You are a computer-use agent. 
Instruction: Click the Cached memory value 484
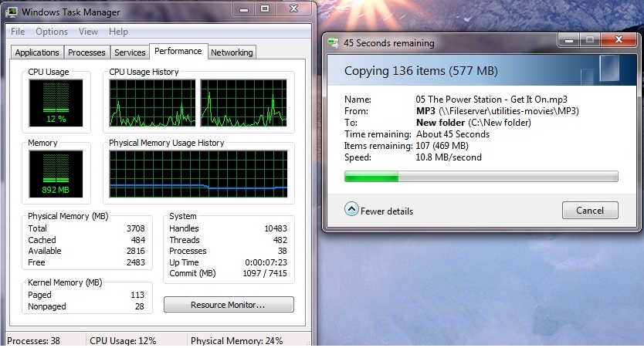pyautogui.click(x=138, y=240)
